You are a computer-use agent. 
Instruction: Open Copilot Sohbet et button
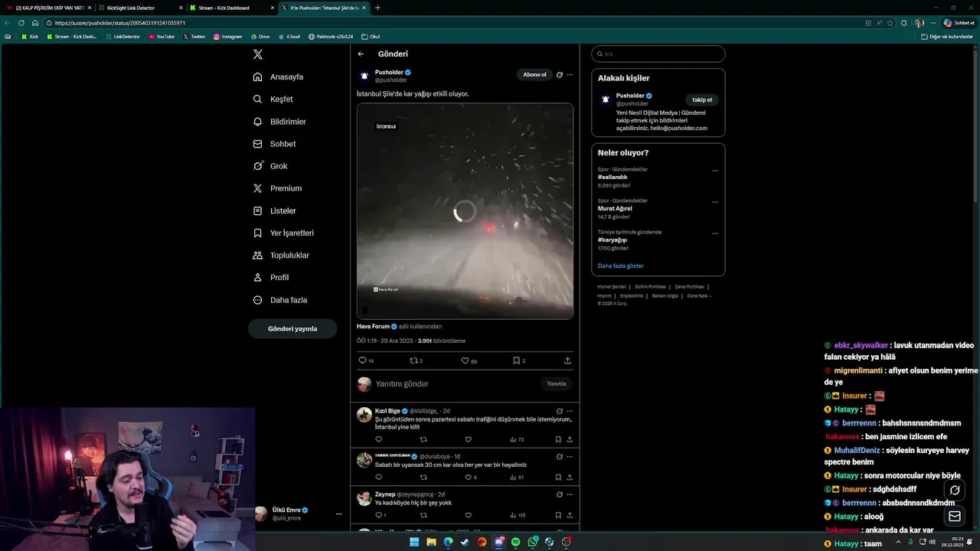[959, 23]
